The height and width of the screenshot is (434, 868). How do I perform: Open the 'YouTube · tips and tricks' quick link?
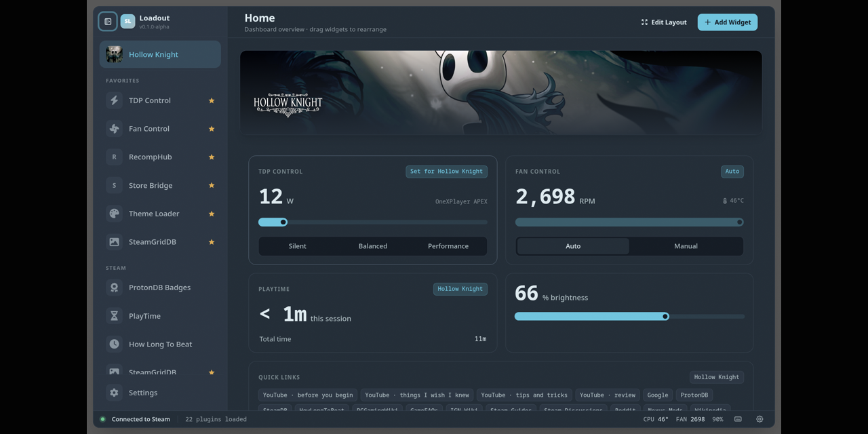tap(524, 395)
